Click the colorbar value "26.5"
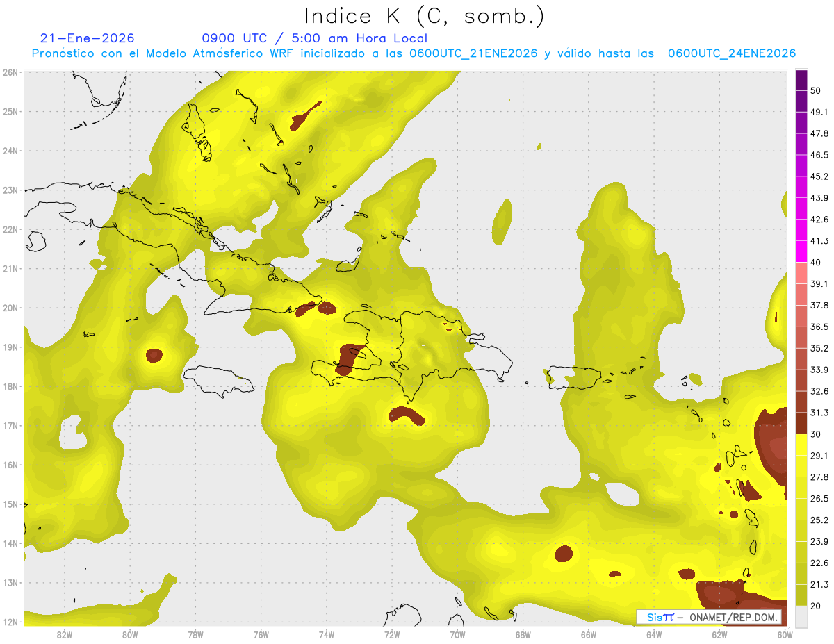This screenshot has width=834, height=644. coord(819,499)
